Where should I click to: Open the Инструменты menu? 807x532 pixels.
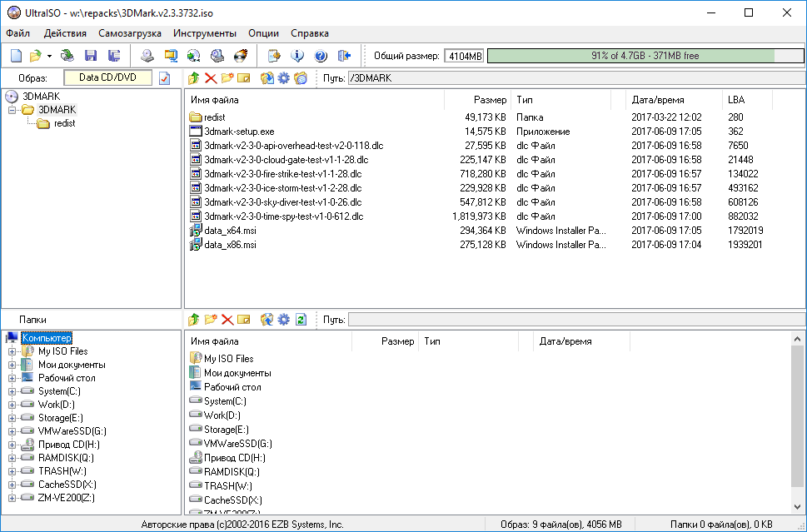click(205, 33)
